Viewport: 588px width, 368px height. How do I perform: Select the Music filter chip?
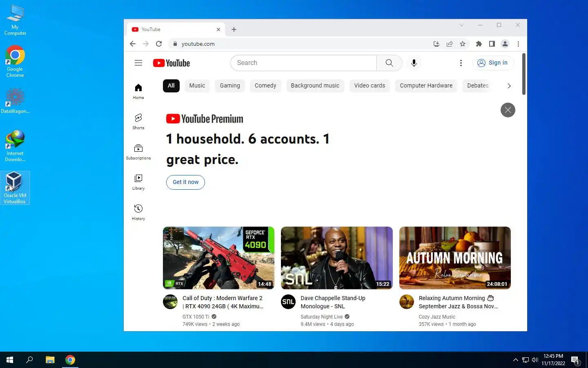tap(197, 85)
